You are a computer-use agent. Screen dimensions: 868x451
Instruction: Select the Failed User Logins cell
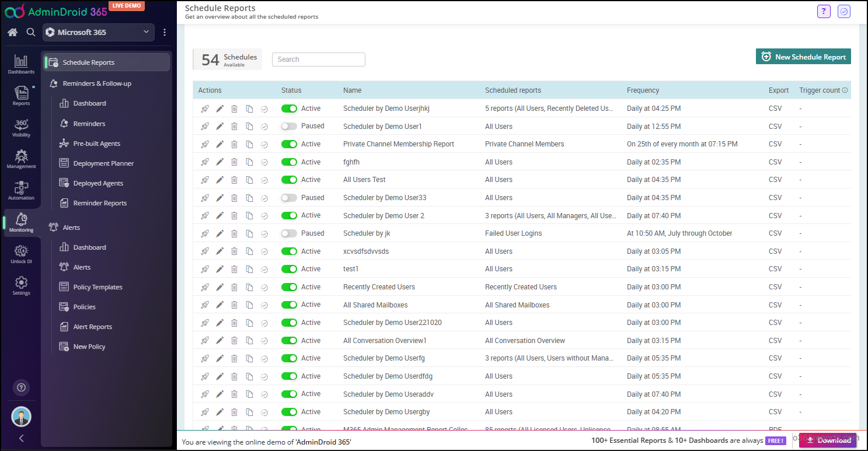tap(513, 233)
